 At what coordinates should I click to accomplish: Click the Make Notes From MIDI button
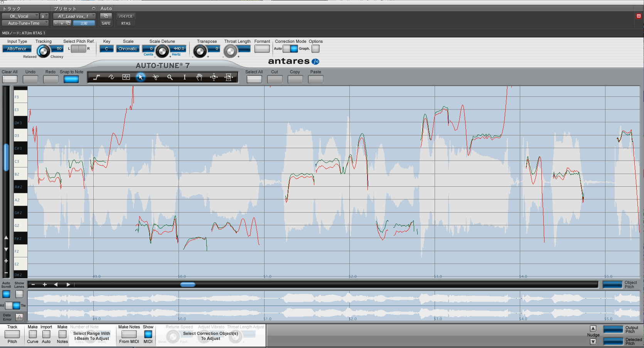[x=129, y=334]
